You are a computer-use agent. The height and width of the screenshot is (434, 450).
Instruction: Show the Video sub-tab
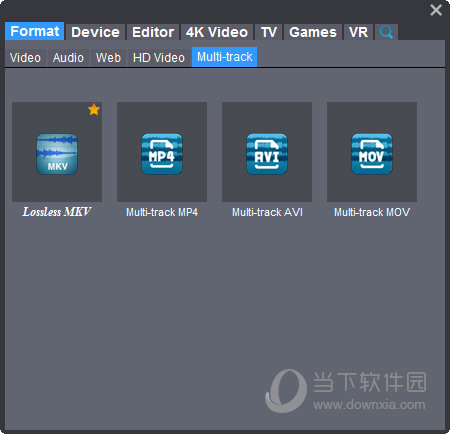click(25, 58)
